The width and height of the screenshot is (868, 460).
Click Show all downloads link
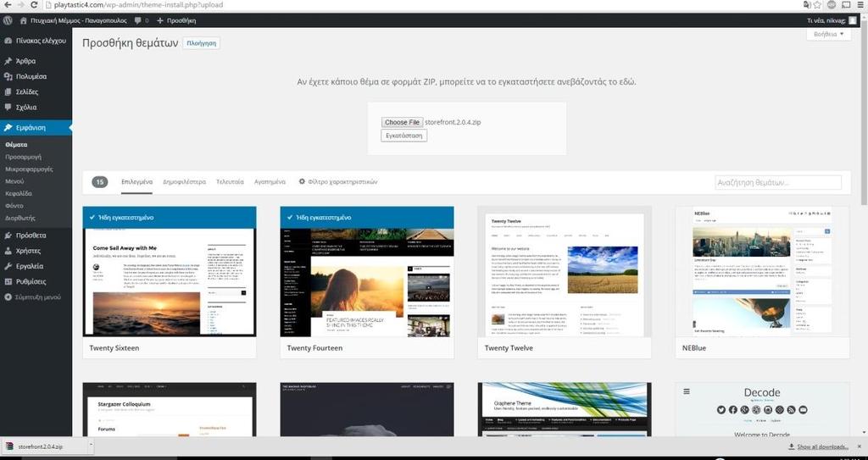tap(822, 446)
